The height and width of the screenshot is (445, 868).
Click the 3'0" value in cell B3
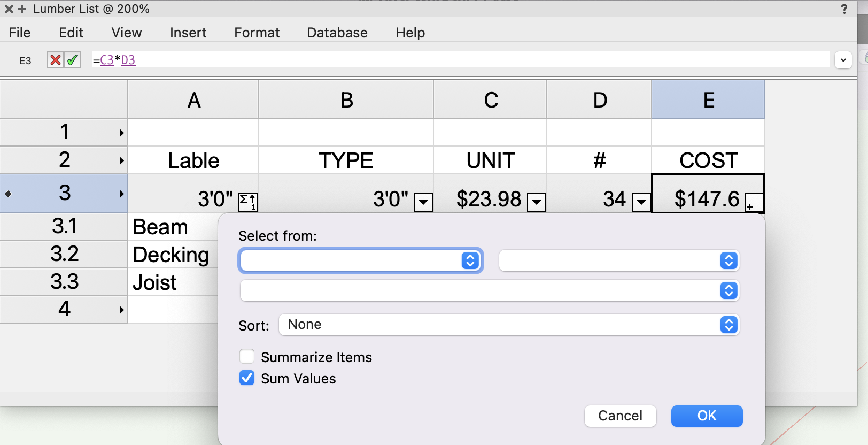point(391,199)
